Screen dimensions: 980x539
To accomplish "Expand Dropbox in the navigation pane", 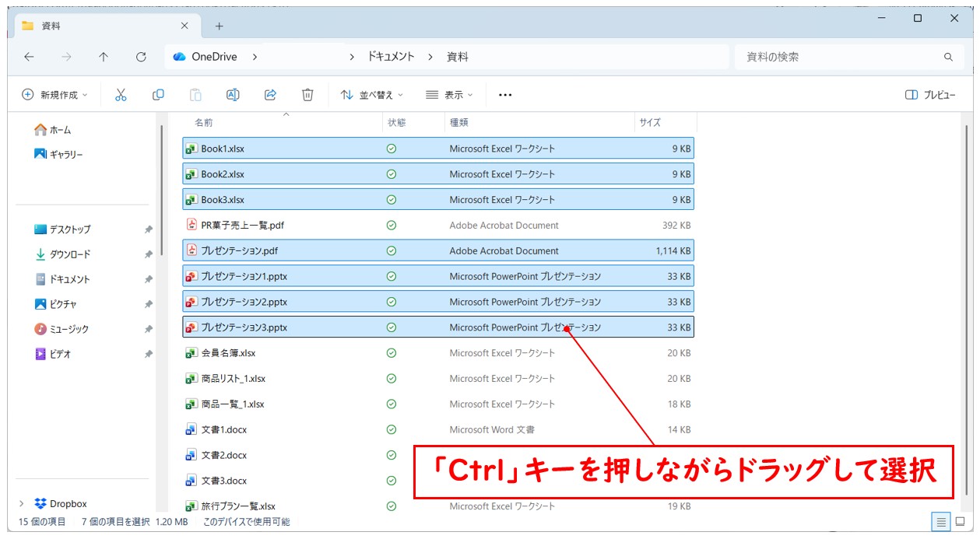I will pyautogui.click(x=22, y=503).
